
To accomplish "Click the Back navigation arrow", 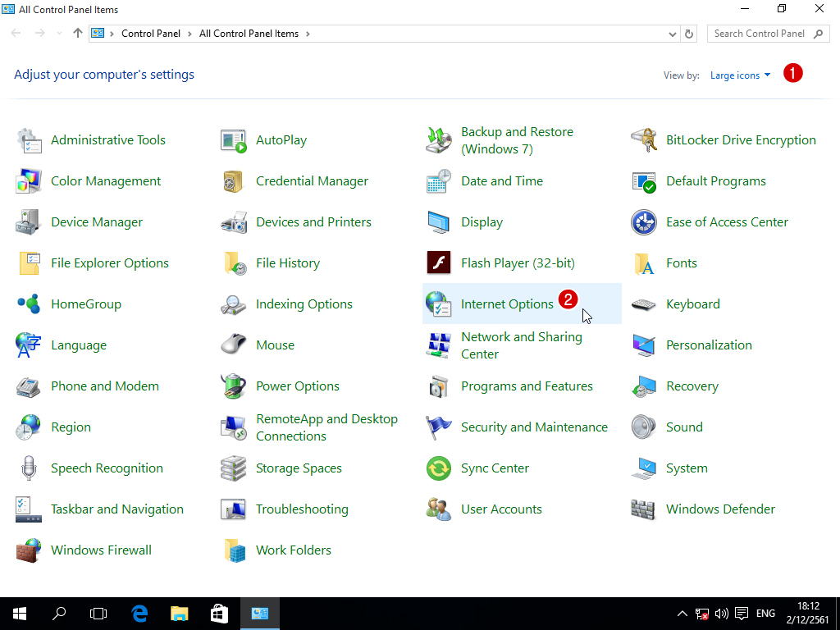I will tap(16, 33).
